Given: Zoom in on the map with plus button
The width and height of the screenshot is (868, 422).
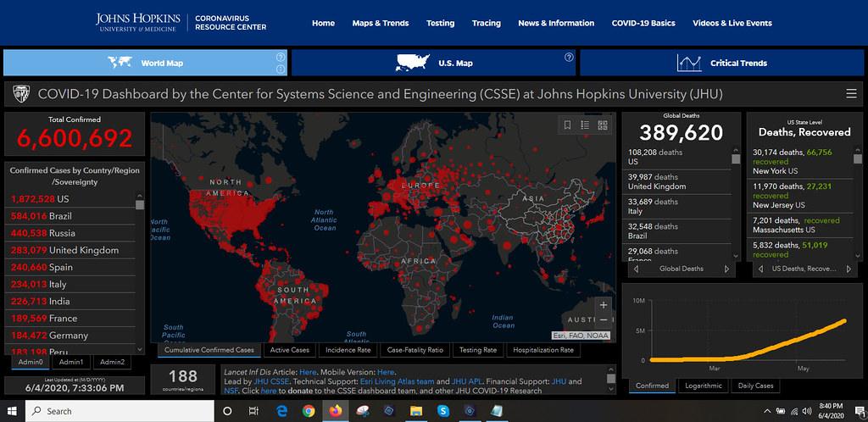Looking at the screenshot, I should pyautogui.click(x=604, y=305).
